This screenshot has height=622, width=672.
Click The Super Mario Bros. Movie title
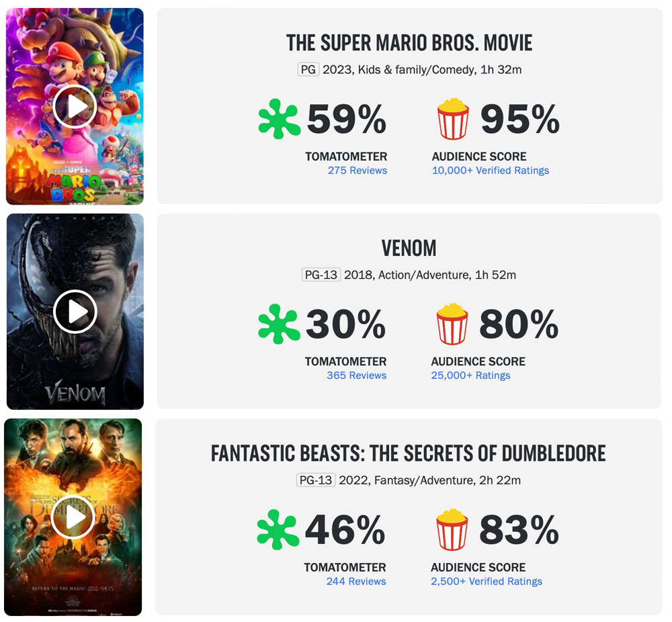(409, 43)
